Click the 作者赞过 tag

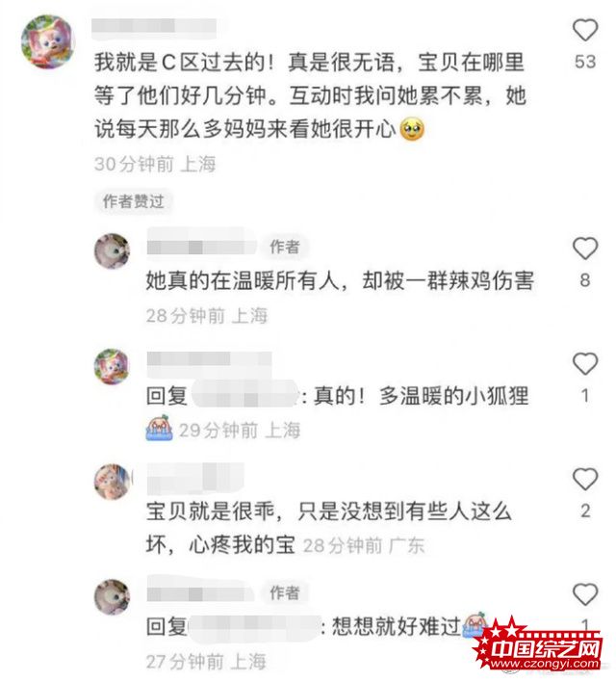click(133, 201)
